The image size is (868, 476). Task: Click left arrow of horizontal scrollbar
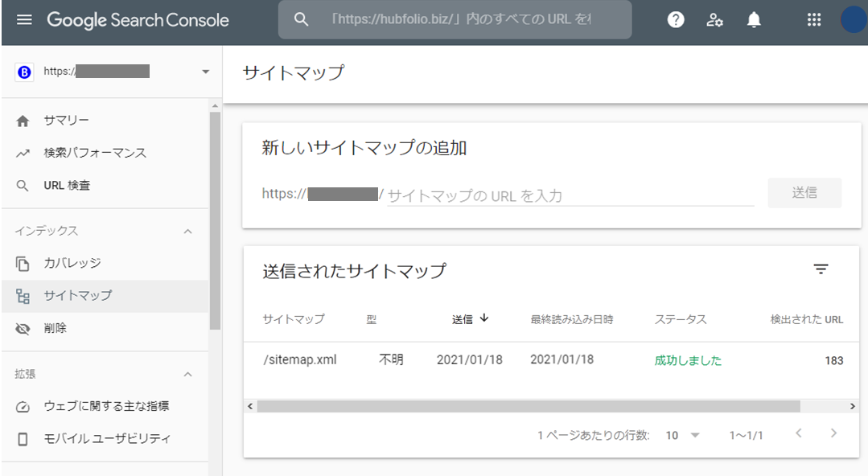(x=250, y=406)
